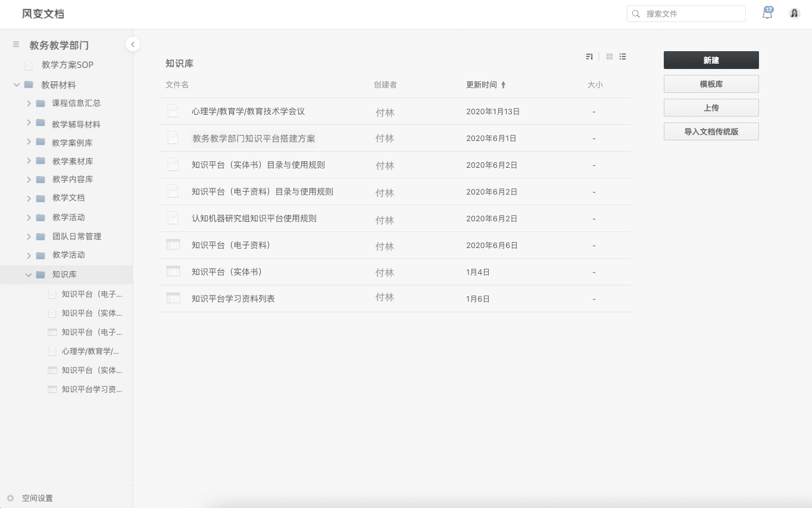
Task: Click the table icon of 知识平台学习资料列表 row
Action: click(173, 298)
